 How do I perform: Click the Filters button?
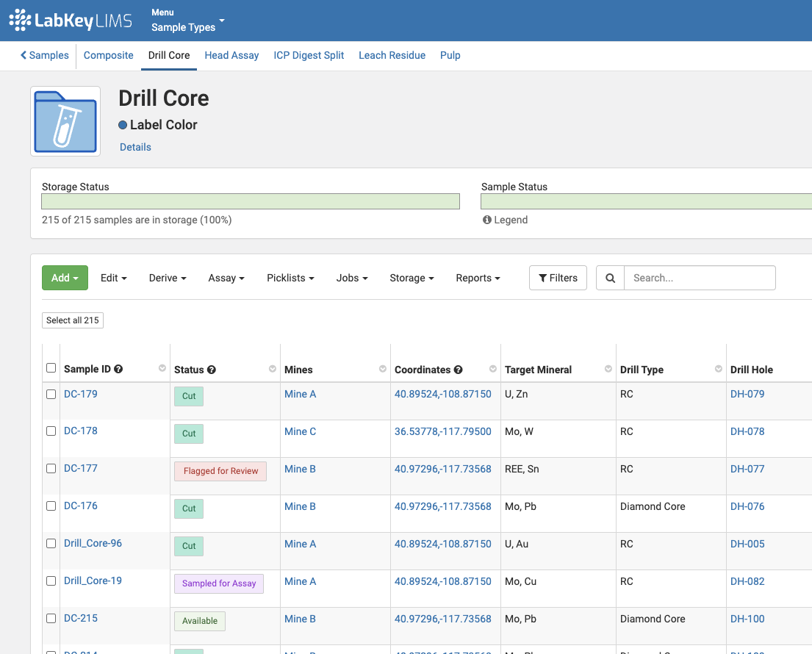click(x=558, y=278)
